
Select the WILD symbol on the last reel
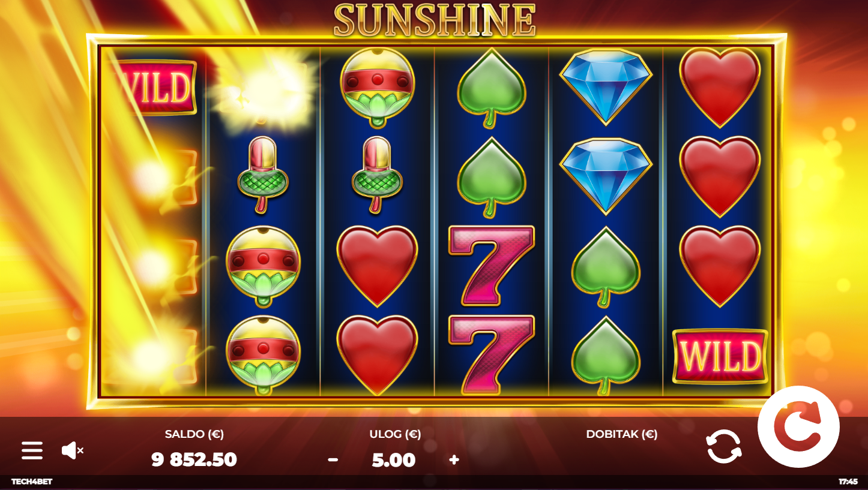(720, 356)
